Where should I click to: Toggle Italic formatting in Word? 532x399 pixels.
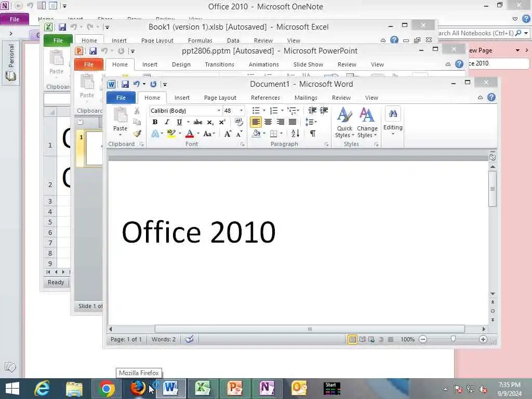coord(167,122)
